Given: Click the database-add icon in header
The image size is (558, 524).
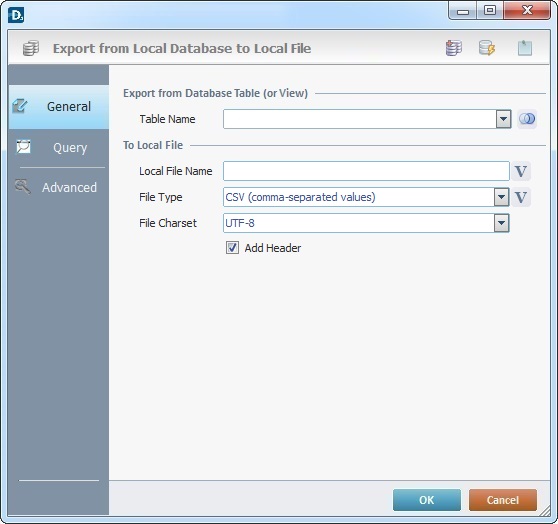Looking at the screenshot, I should [454, 48].
